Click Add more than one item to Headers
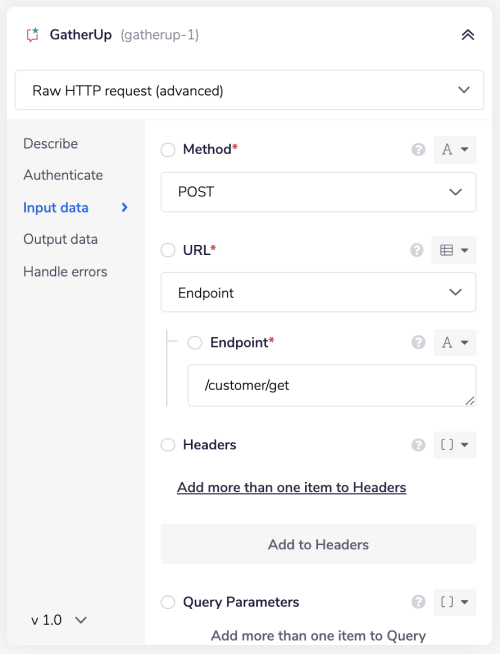 291,487
